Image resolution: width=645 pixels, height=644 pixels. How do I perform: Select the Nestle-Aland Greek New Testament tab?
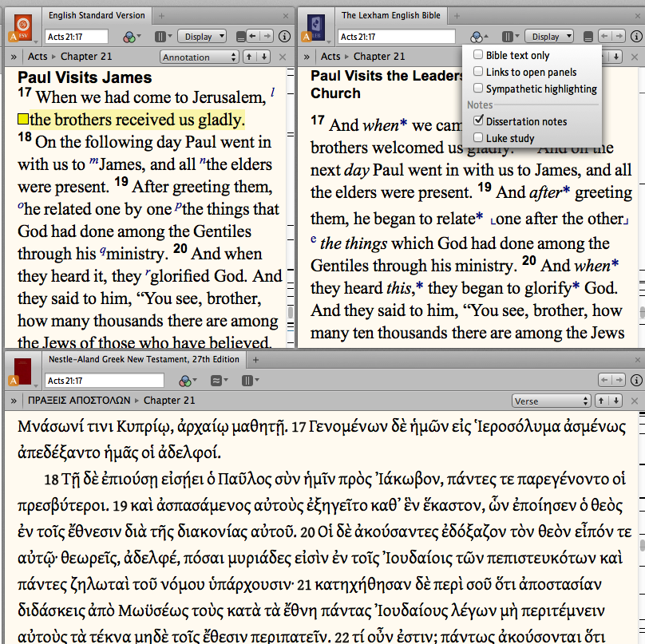coord(144,359)
